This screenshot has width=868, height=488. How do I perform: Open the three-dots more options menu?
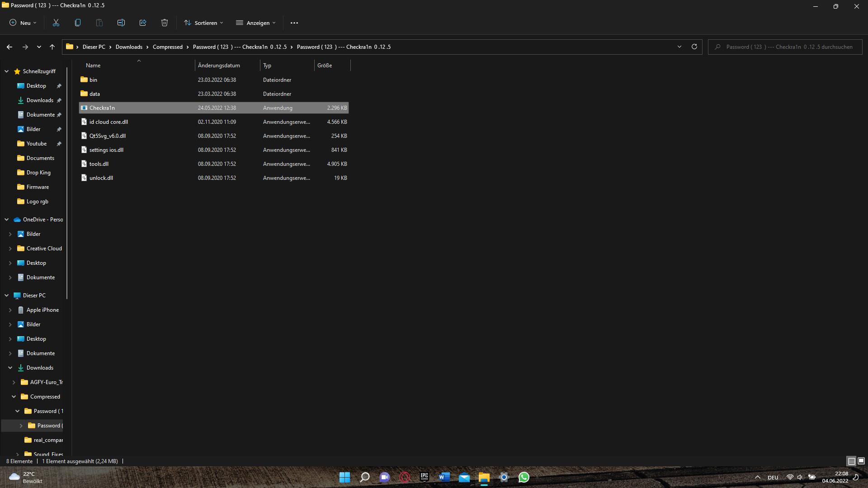tap(294, 23)
